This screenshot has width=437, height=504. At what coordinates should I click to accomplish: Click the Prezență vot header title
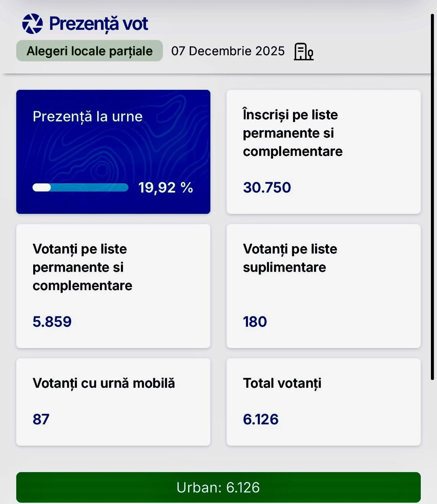(98, 23)
